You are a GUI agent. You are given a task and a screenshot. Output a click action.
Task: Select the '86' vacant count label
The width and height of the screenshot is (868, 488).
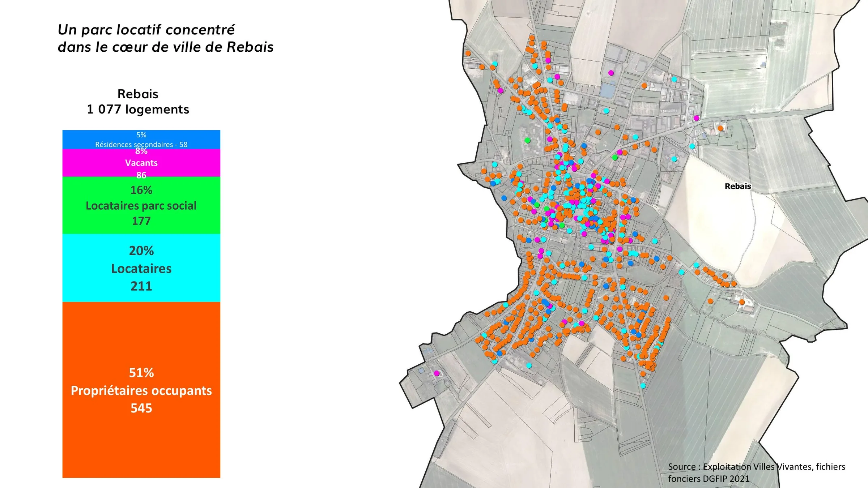[141, 175]
